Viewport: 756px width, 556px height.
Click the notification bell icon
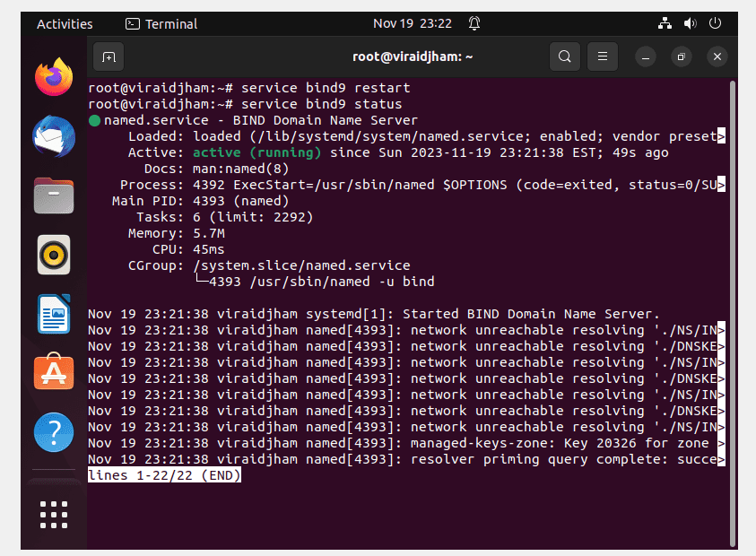click(474, 23)
